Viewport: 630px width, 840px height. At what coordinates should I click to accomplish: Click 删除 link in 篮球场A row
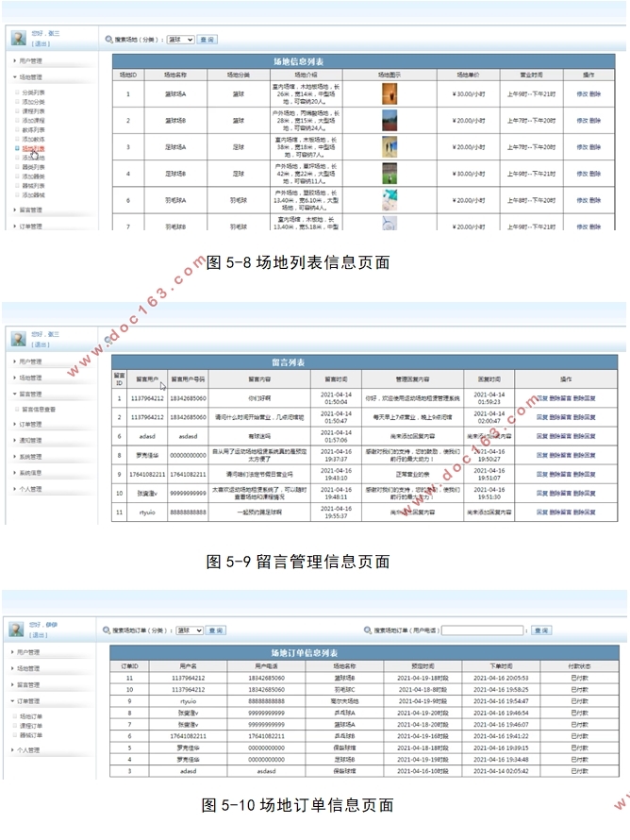595,93
